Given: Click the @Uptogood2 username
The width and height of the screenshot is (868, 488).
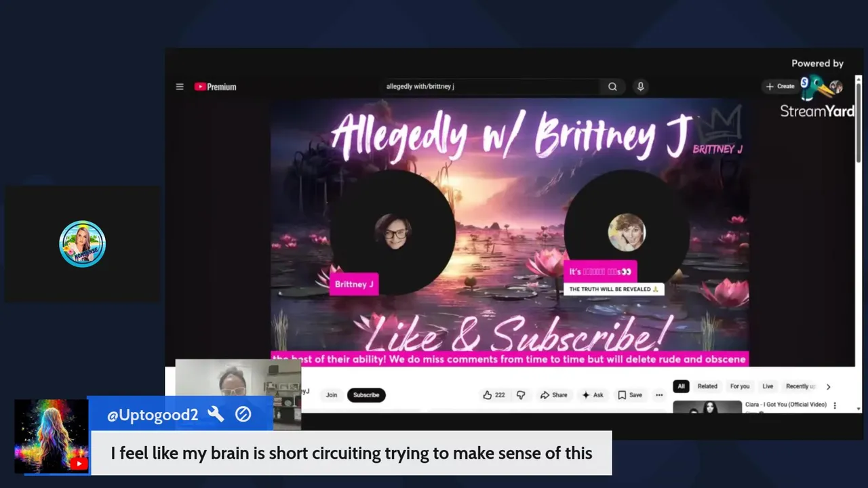Looking at the screenshot, I should (153, 415).
